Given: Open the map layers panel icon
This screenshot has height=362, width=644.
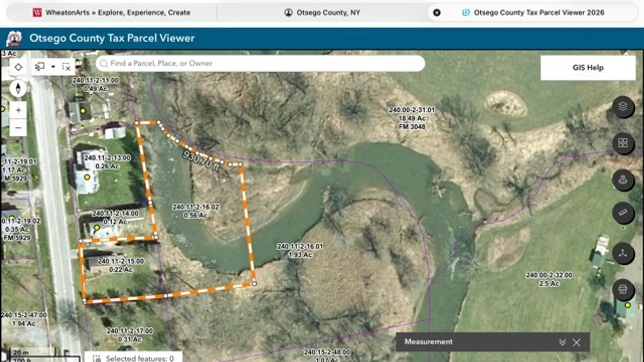Looking at the screenshot, I should click(x=623, y=107).
